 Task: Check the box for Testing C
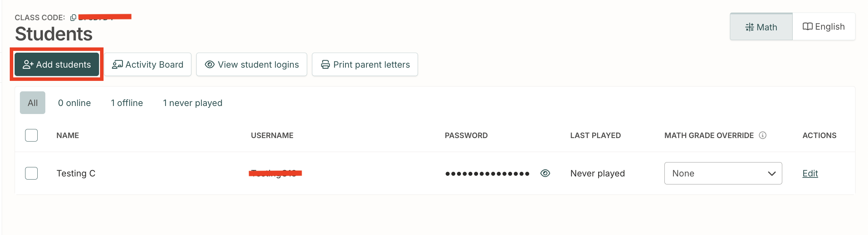(x=31, y=173)
